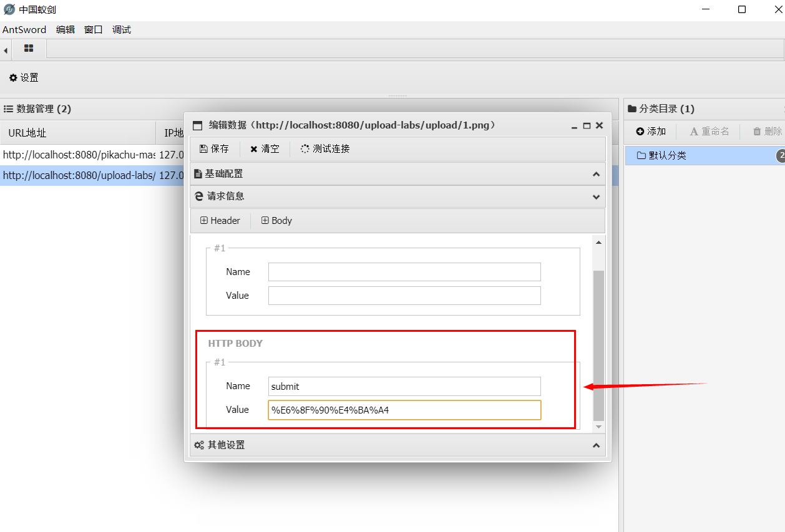
Task: Click the 编辑数据 dialog title icon
Action: coord(198,125)
